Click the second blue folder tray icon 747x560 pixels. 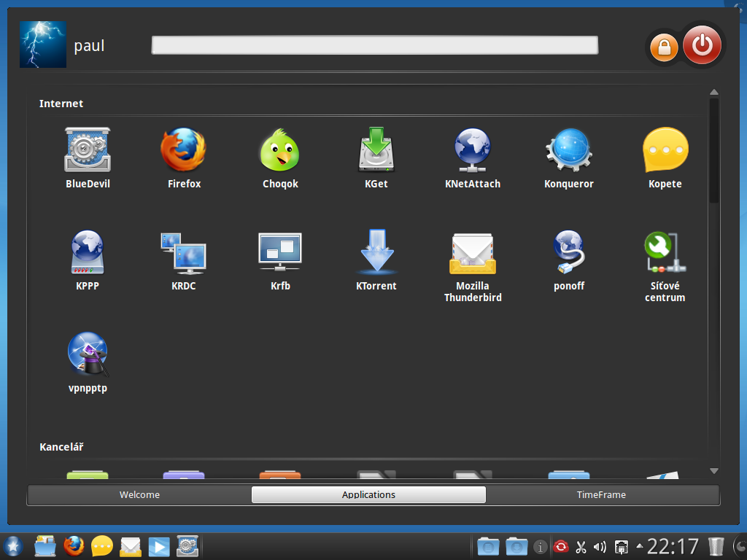517,546
